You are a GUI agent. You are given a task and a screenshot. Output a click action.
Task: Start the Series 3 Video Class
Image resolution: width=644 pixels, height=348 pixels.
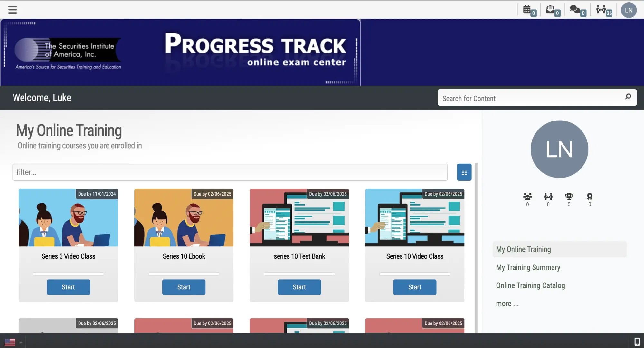click(x=68, y=287)
